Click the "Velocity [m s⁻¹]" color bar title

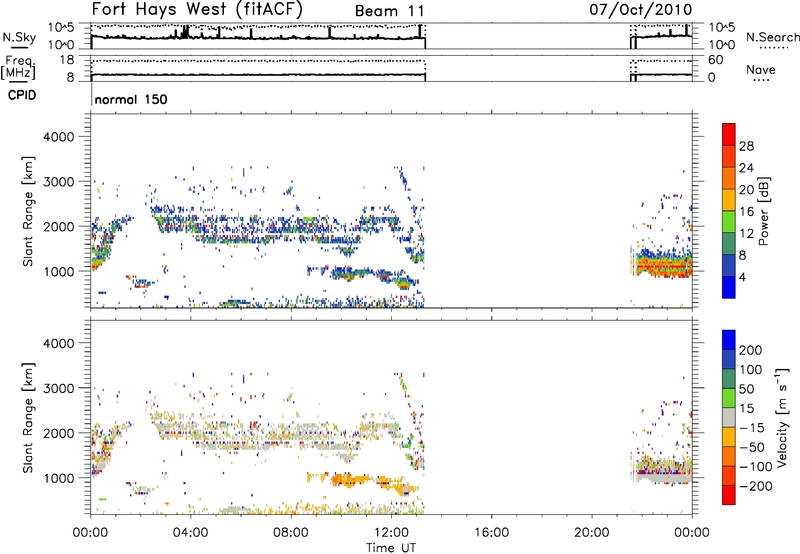tap(783, 417)
